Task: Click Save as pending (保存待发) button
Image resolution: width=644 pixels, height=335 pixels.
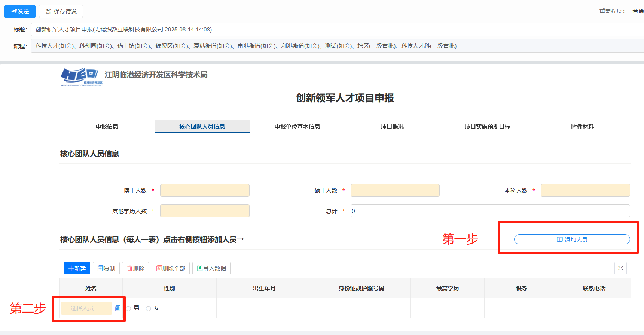Action: click(61, 12)
